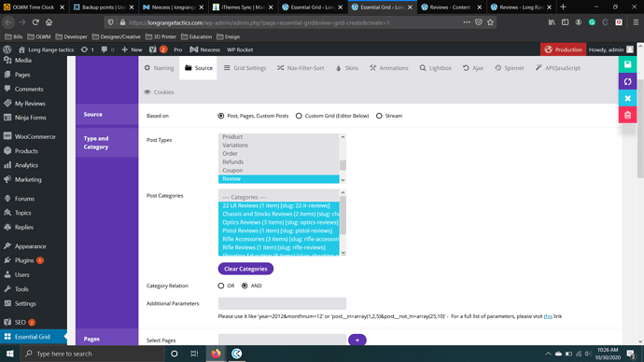
Task: Click the Select Pages input field
Action: point(282,340)
